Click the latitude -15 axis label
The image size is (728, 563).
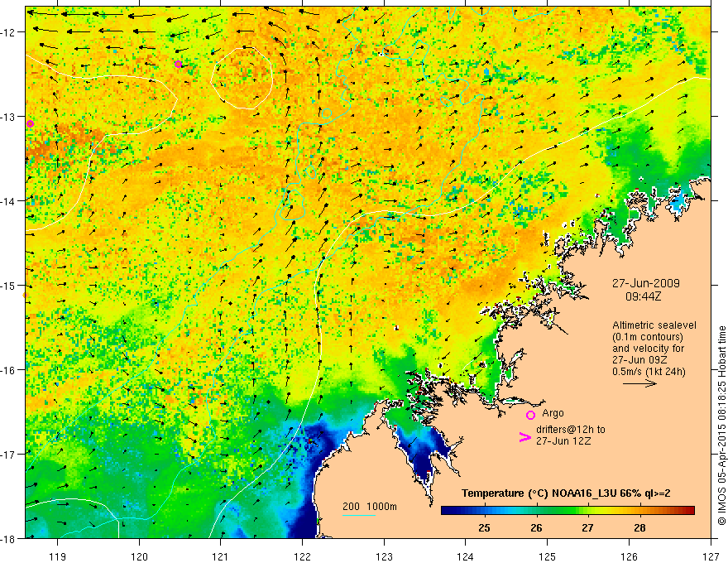pyautogui.click(x=9, y=285)
